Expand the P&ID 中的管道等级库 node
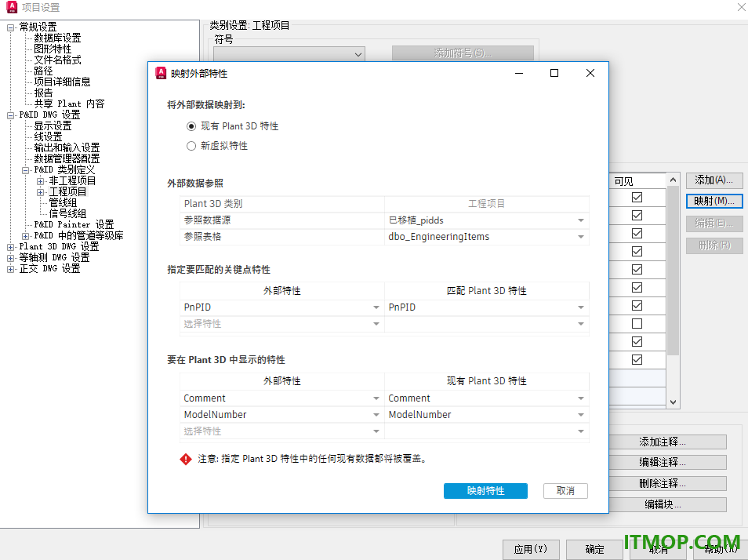 pos(25,236)
